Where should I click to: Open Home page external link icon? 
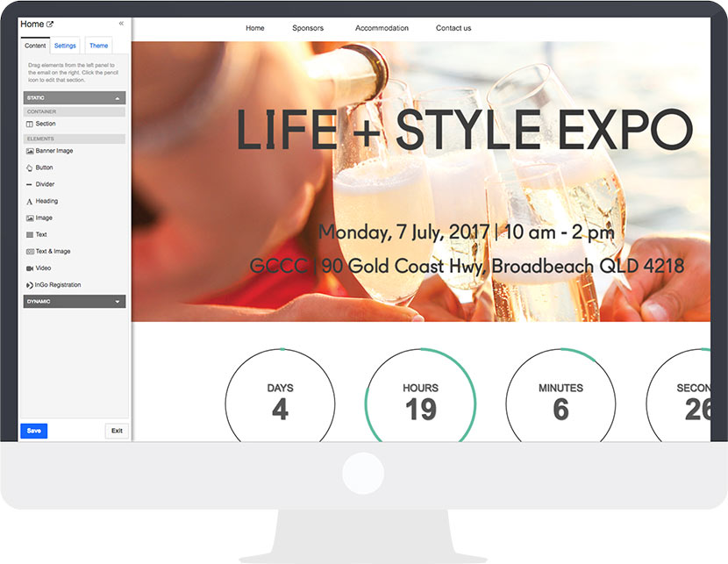(x=50, y=25)
